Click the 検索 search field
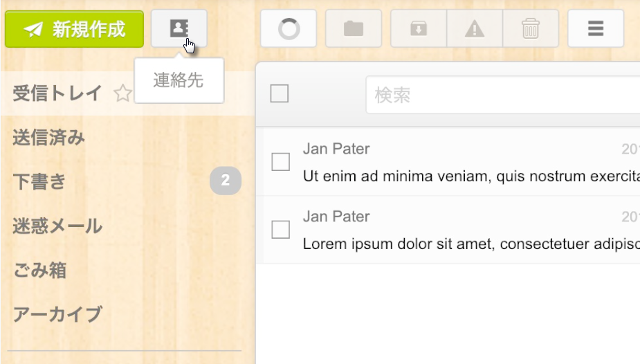 coord(503,95)
